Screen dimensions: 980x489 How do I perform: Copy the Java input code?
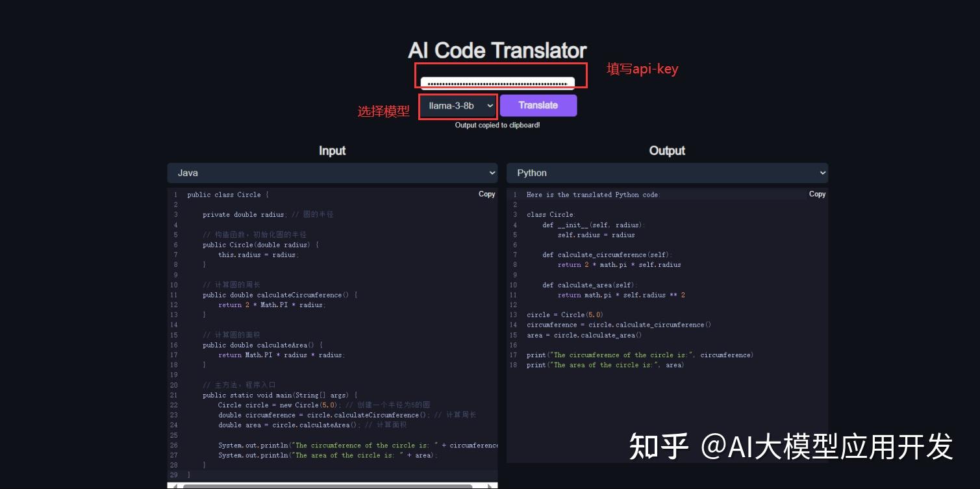click(x=486, y=194)
